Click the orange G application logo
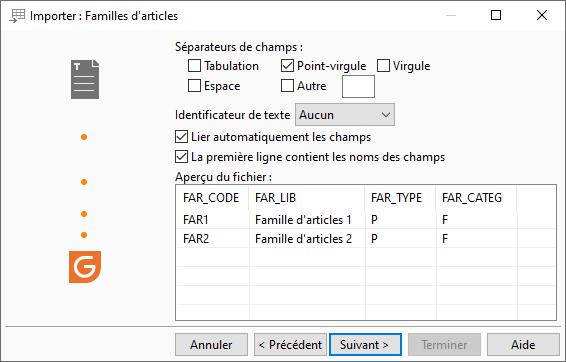566x362 pixels. 85,267
